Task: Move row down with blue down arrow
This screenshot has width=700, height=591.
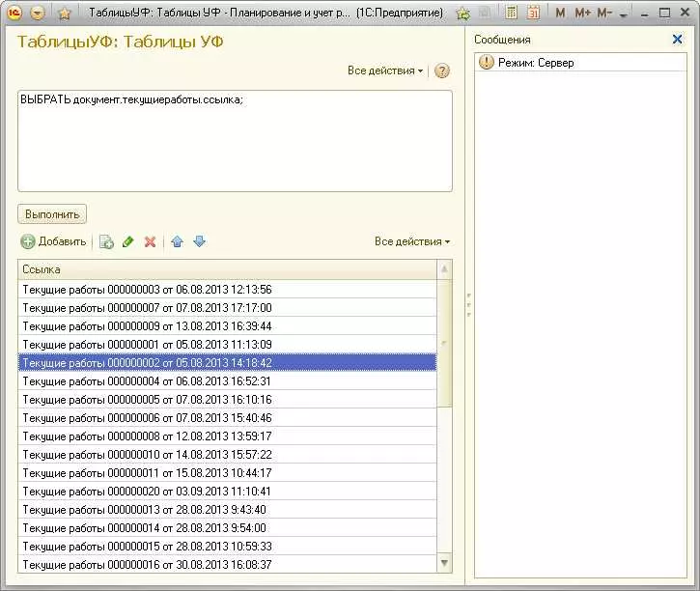Action: [200, 241]
